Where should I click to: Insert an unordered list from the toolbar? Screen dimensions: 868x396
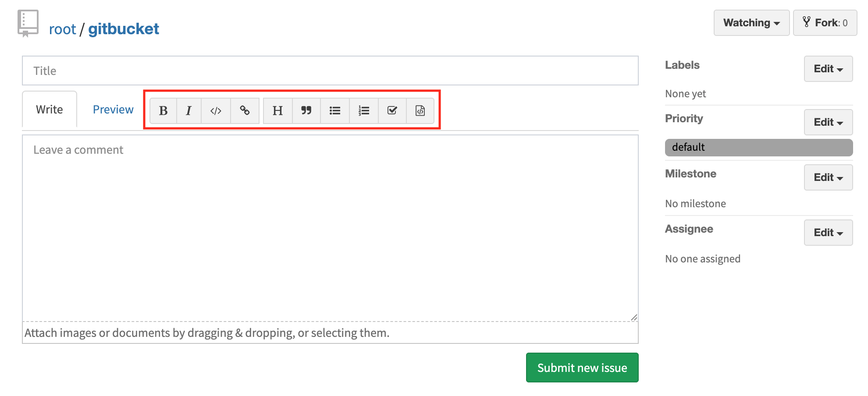(x=334, y=110)
